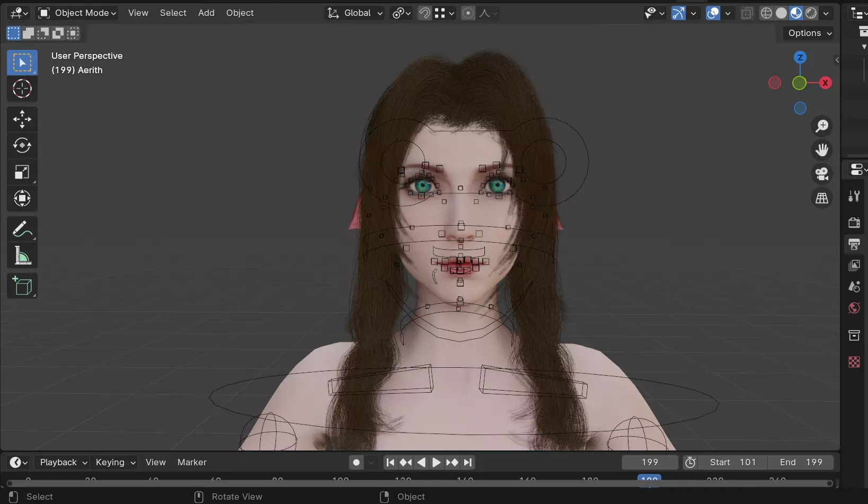Open transform pivot point dropdown

(x=401, y=13)
